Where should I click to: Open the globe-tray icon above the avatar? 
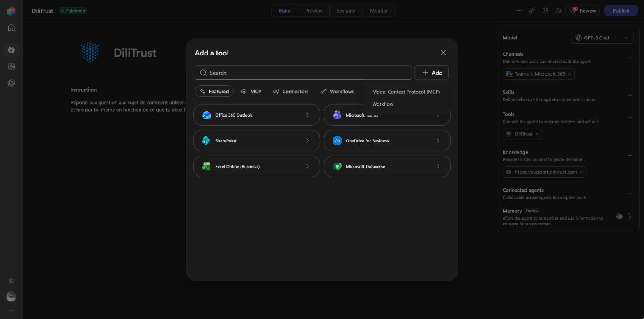pos(11,281)
